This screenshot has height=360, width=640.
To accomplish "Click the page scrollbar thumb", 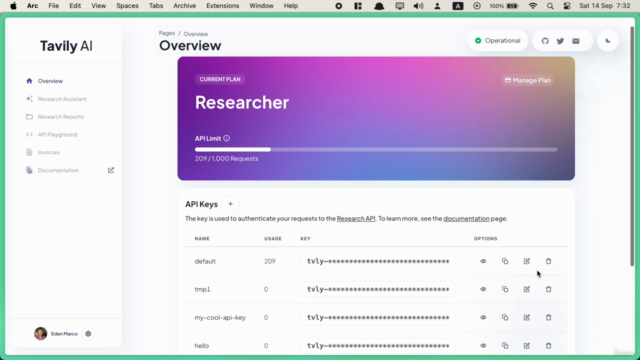I will pos(632,146).
